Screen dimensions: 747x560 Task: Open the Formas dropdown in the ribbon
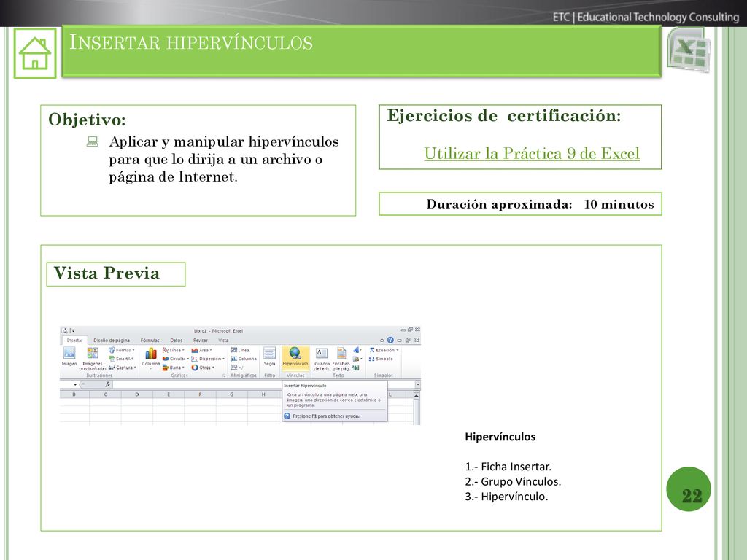click(x=122, y=350)
